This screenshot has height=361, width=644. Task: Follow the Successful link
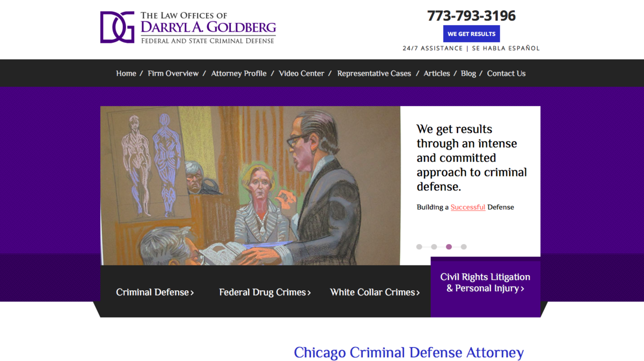(x=468, y=207)
